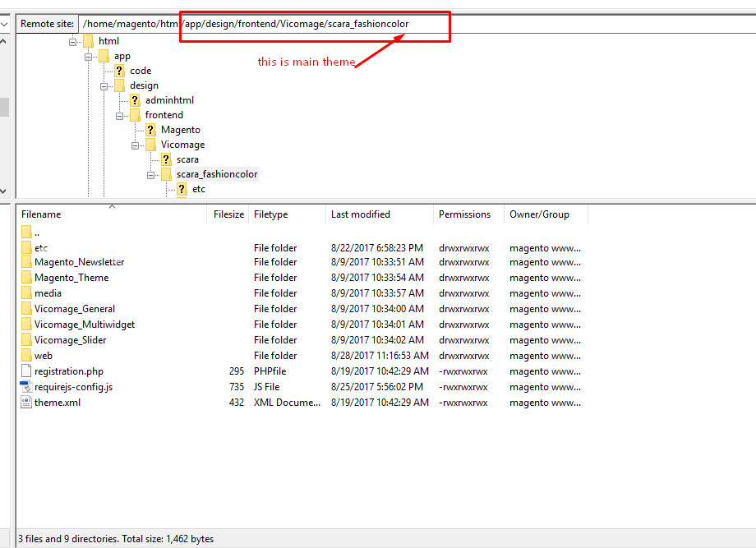Sort by Last modified column header
Image resolution: width=756 pixels, height=548 pixels.
tap(380, 214)
